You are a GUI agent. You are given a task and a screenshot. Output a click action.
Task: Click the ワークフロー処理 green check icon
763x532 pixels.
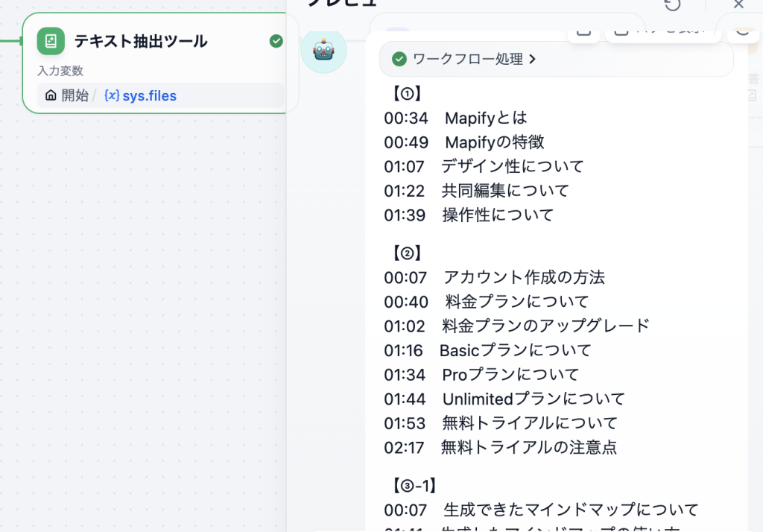tap(399, 60)
